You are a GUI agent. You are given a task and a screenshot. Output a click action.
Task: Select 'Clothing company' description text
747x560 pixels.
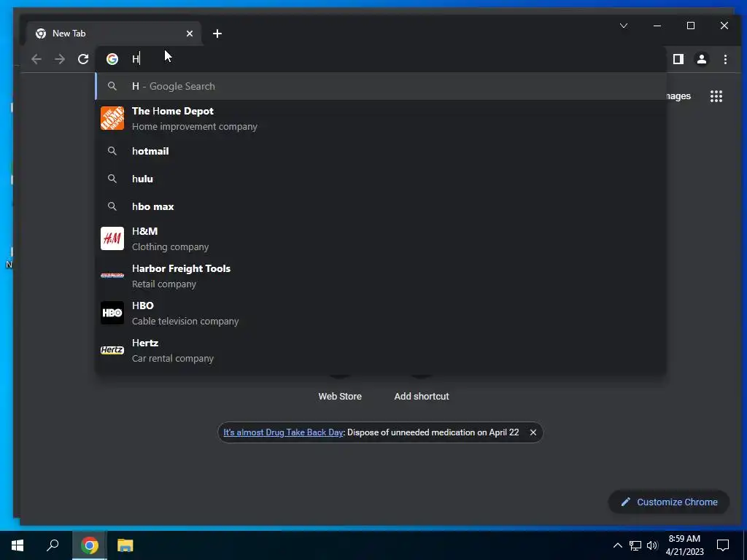(x=170, y=246)
